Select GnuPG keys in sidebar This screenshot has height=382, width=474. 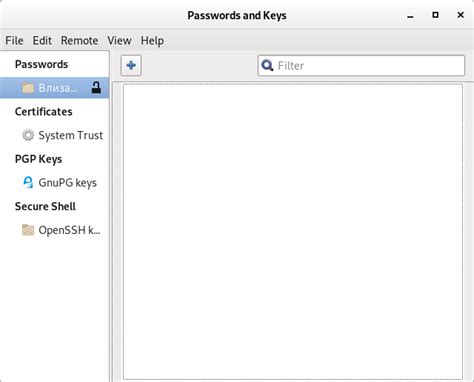(x=55, y=182)
